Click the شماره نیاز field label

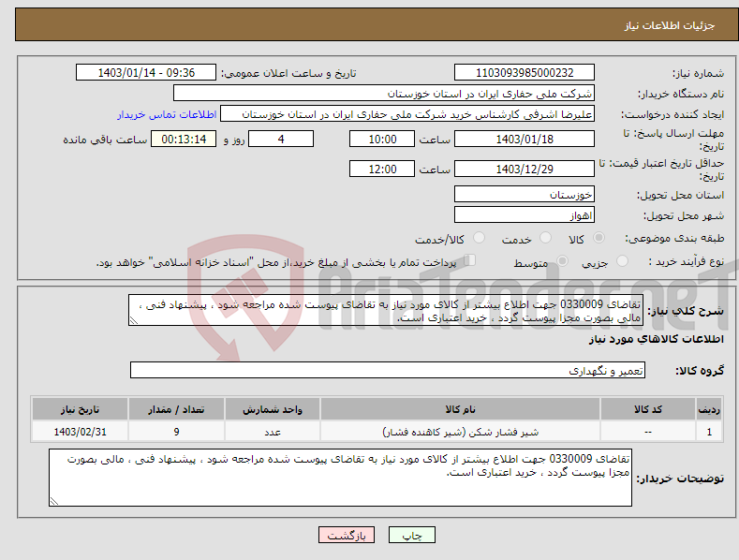698,73
